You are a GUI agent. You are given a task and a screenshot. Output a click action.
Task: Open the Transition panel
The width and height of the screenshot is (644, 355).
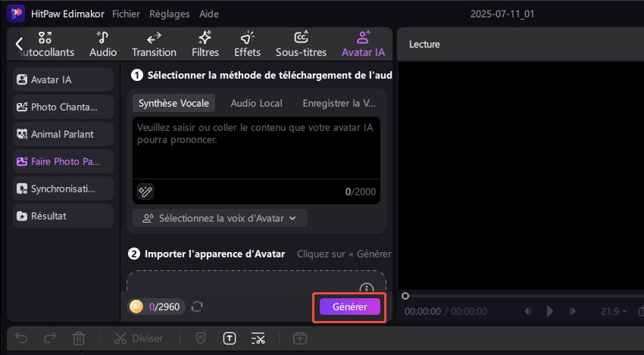[154, 45]
